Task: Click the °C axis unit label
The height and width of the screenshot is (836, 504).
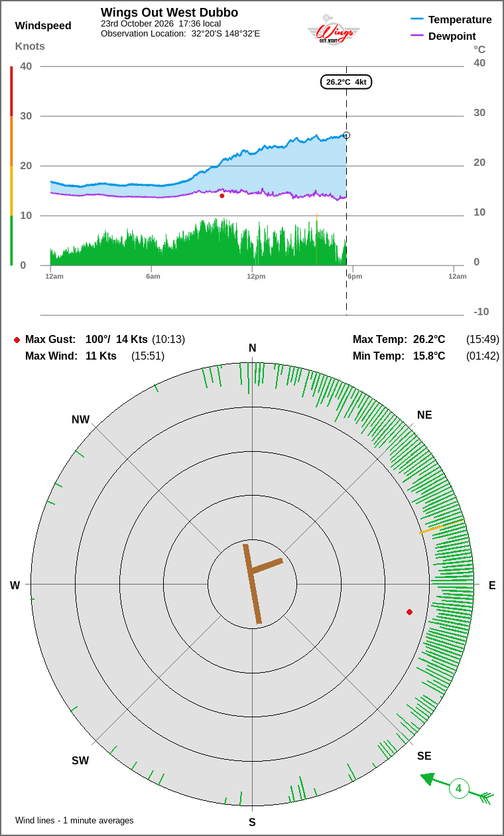Action: click(479, 49)
